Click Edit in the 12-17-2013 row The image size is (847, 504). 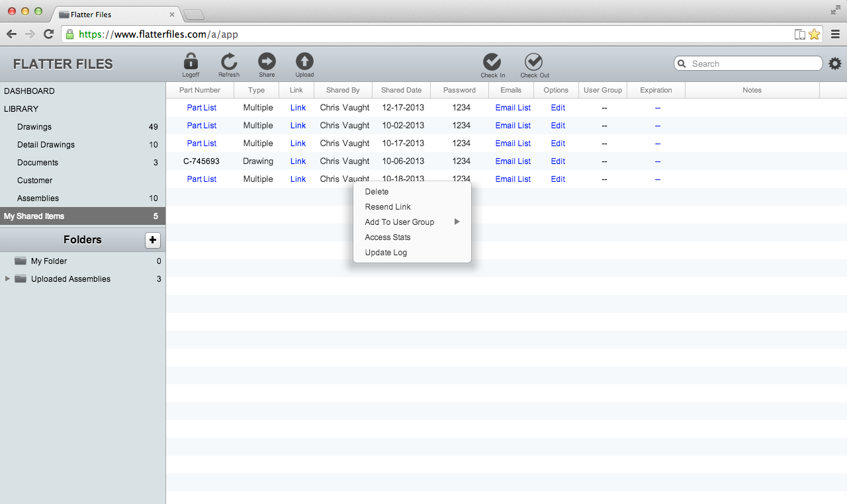coord(558,108)
